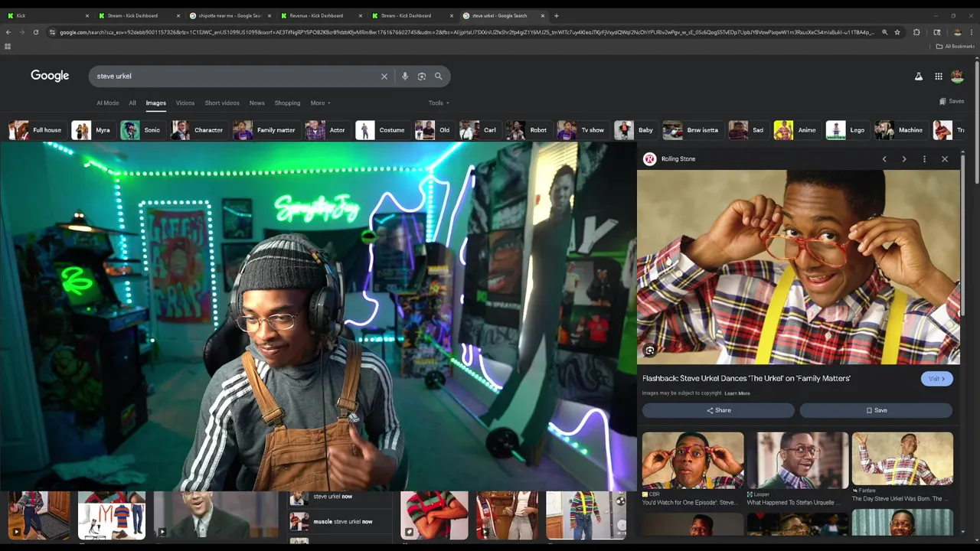Open browser extensions puzzle icon
This screenshot has height=551, width=980.
click(x=916, y=32)
